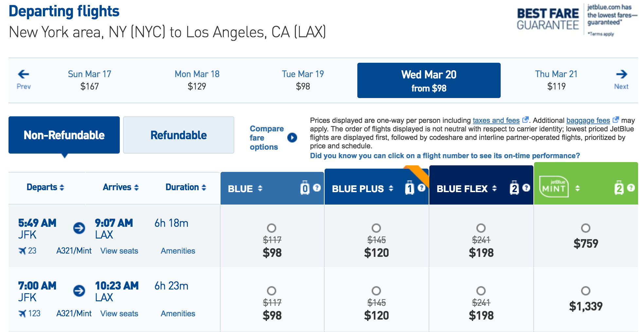The image size is (644, 332).
Task: Click the Blue Plus checked bag icon
Action: 409,188
